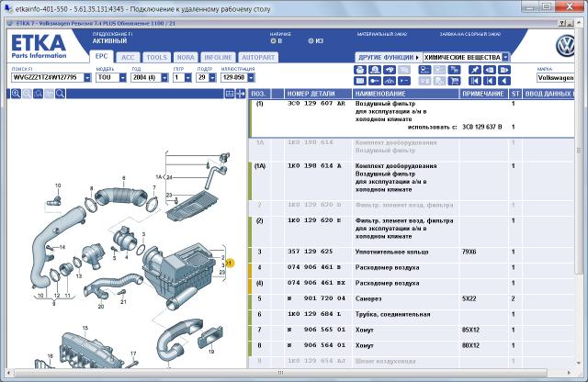Click the key icon in the toolbar
This screenshot has height=382, width=588.
[374, 81]
